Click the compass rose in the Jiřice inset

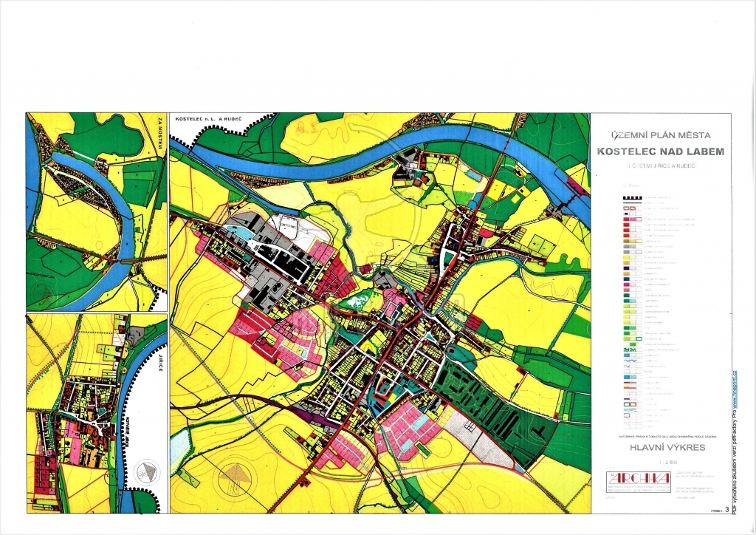click(150, 470)
